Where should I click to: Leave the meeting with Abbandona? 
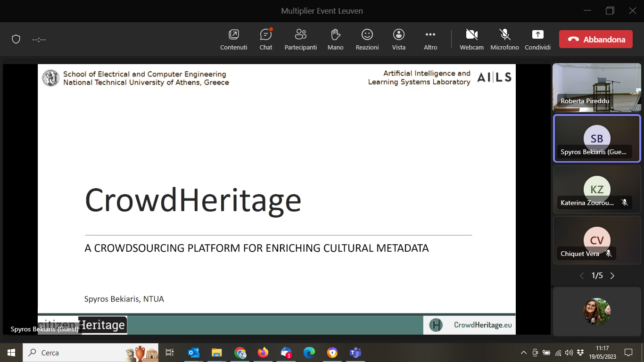pos(596,39)
